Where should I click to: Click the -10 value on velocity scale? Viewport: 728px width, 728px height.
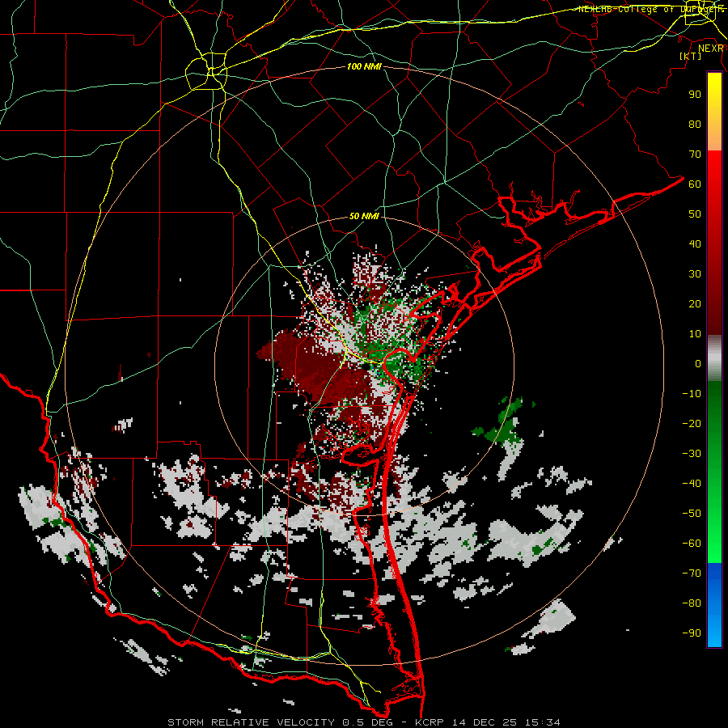click(x=692, y=394)
